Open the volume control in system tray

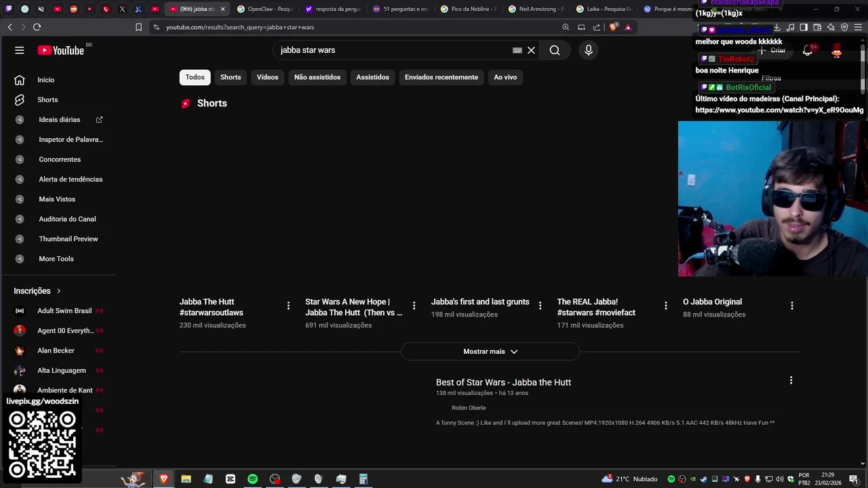tap(780, 479)
